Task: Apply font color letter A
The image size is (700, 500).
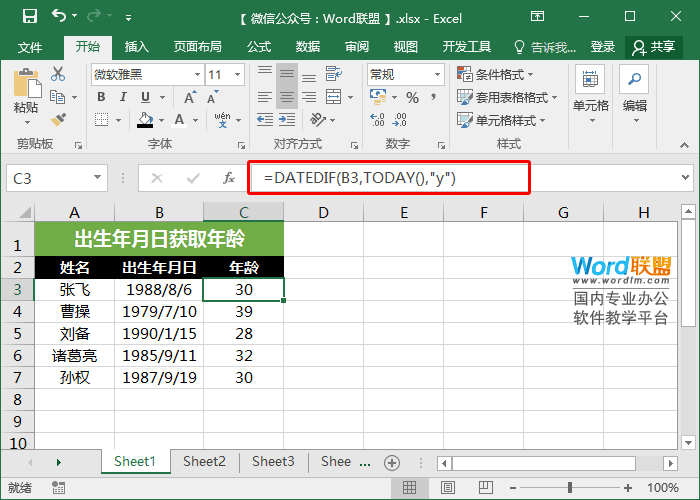Action: (x=179, y=120)
